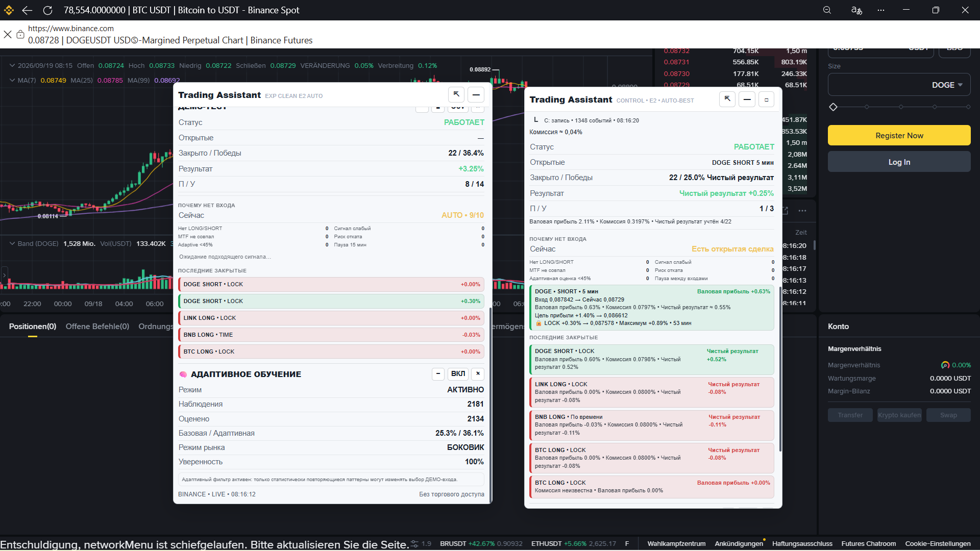Open the translate/language icon in title bar
The width and height of the screenshot is (980, 551).
(x=856, y=10)
